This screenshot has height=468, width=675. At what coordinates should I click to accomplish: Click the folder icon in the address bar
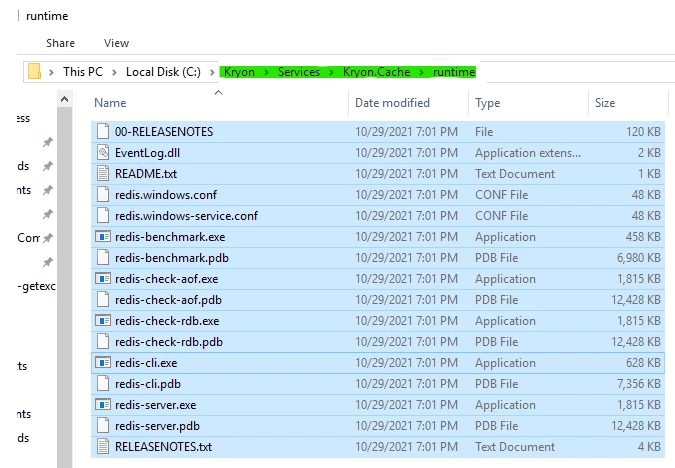coord(34,71)
